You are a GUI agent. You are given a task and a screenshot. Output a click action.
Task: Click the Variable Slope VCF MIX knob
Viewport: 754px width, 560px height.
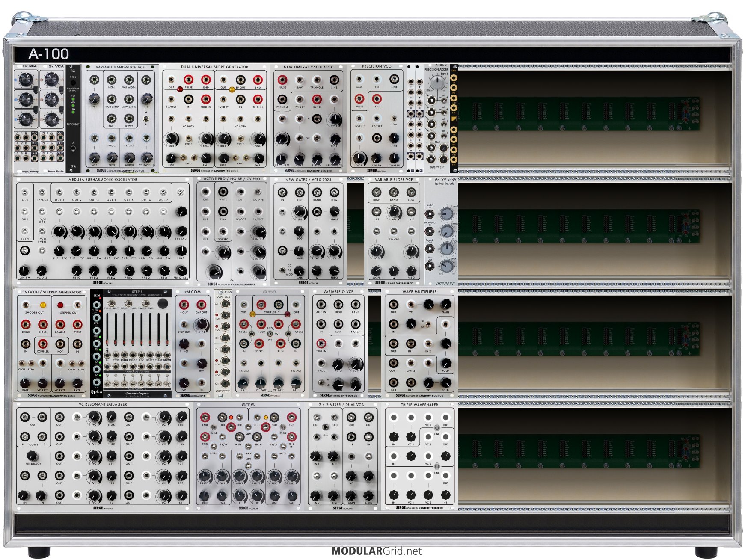click(x=394, y=211)
